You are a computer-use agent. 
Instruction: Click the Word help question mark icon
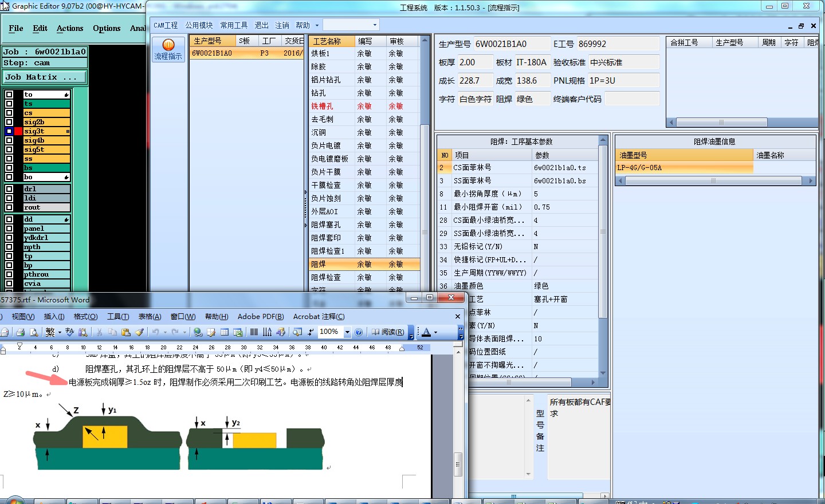tap(359, 332)
